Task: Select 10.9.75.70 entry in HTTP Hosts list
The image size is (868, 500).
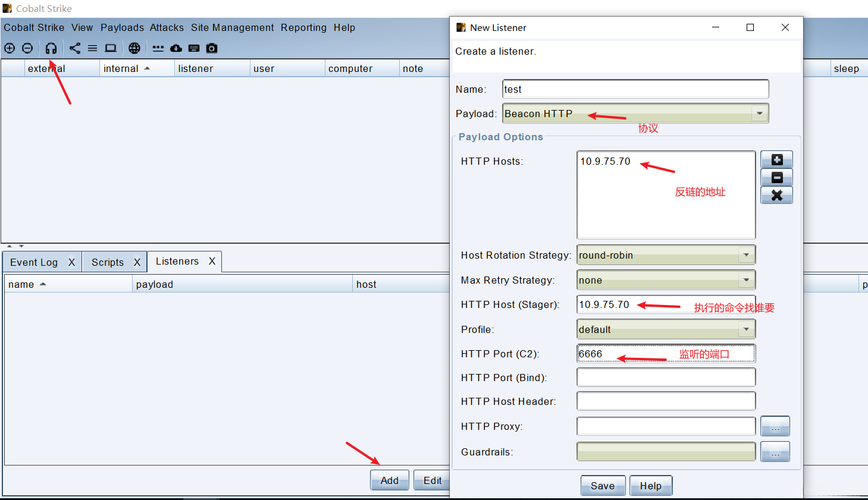Action: (605, 161)
